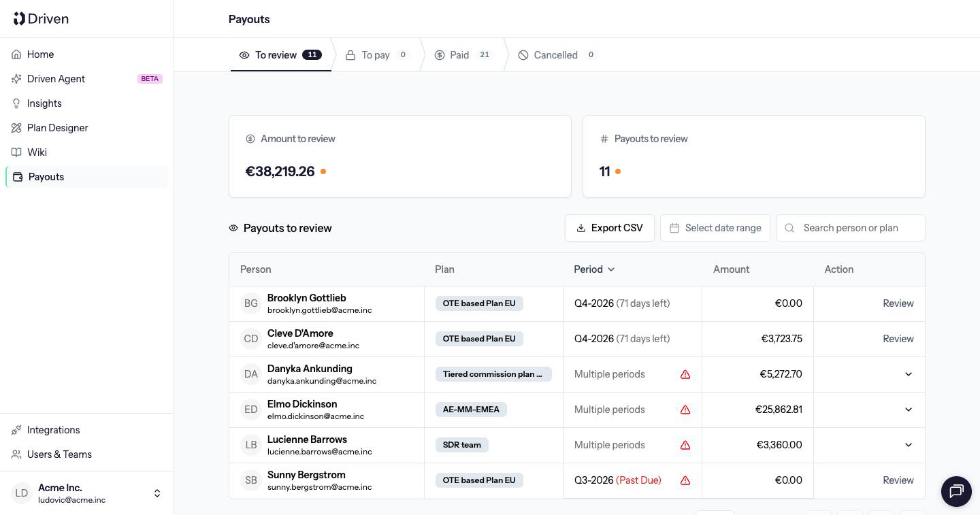The image size is (980, 515).
Task: Focus the Search person or plan field
Action: [850, 228]
